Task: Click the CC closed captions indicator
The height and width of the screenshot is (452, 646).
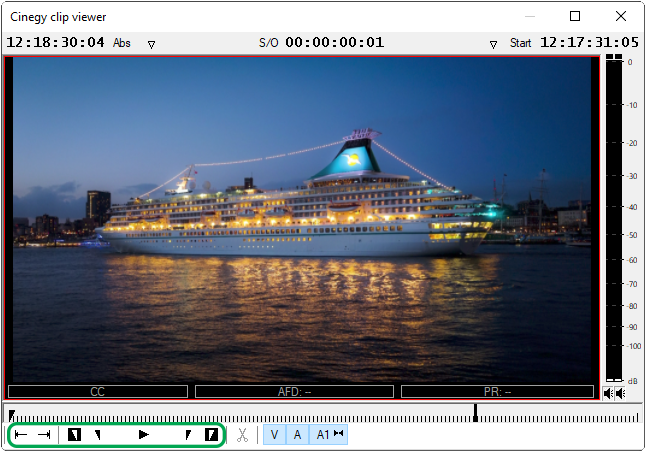Action: click(x=97, y=392)
